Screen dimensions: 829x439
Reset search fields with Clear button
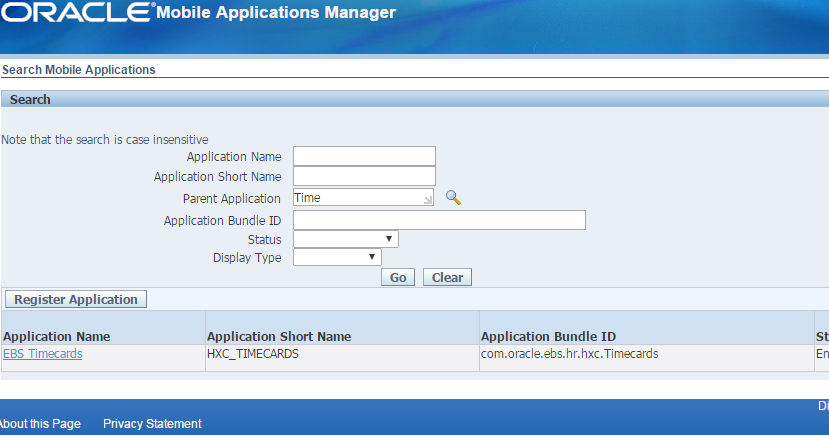[x=447, y=277]
